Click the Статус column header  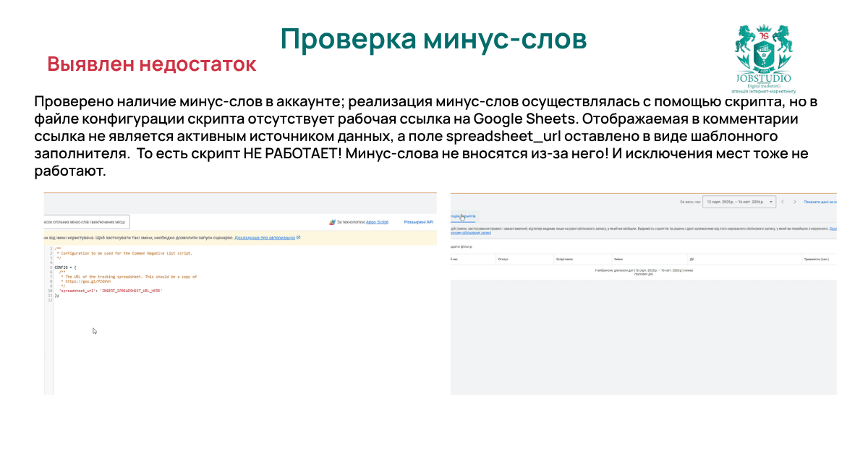(x=503, y=259)
